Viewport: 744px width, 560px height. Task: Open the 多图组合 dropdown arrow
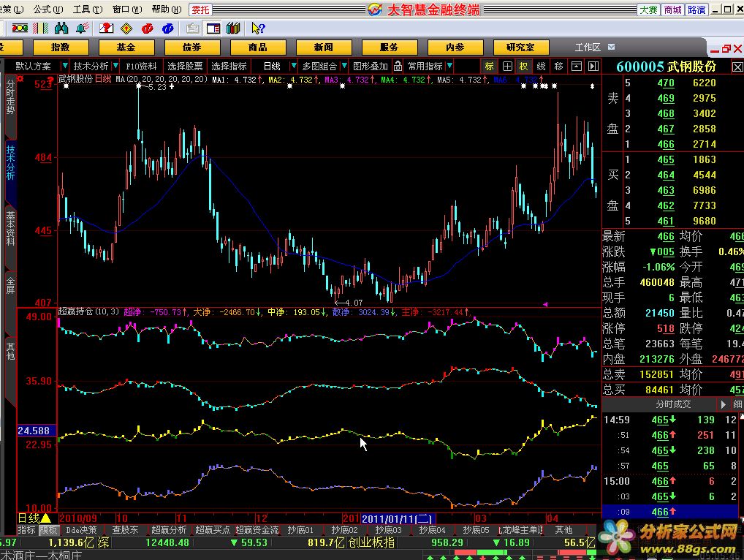(x=344, y=66)
